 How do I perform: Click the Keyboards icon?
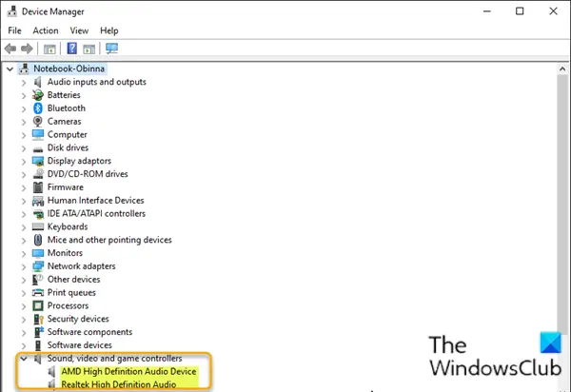(x=38, y=226)
